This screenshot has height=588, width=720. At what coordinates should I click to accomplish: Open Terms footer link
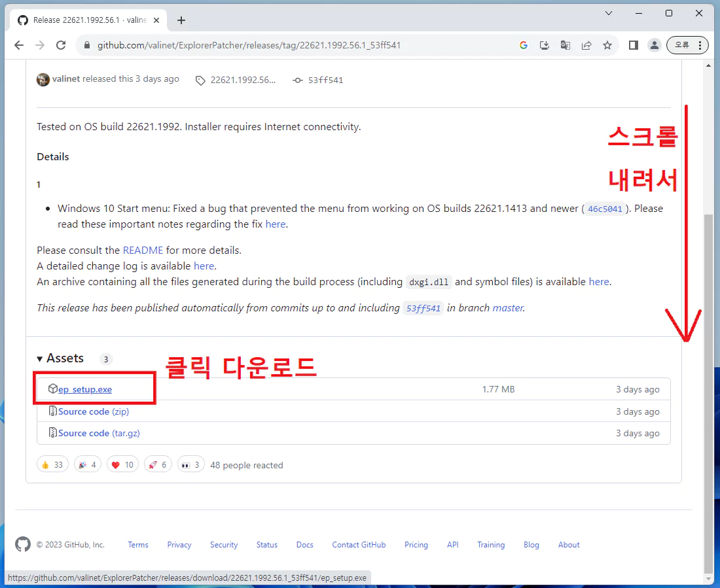click(x=138, y=544)
